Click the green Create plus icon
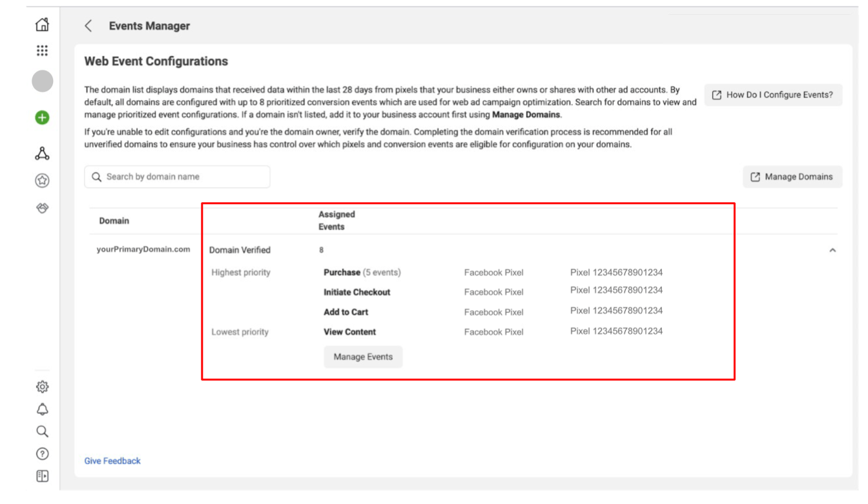 42,117
